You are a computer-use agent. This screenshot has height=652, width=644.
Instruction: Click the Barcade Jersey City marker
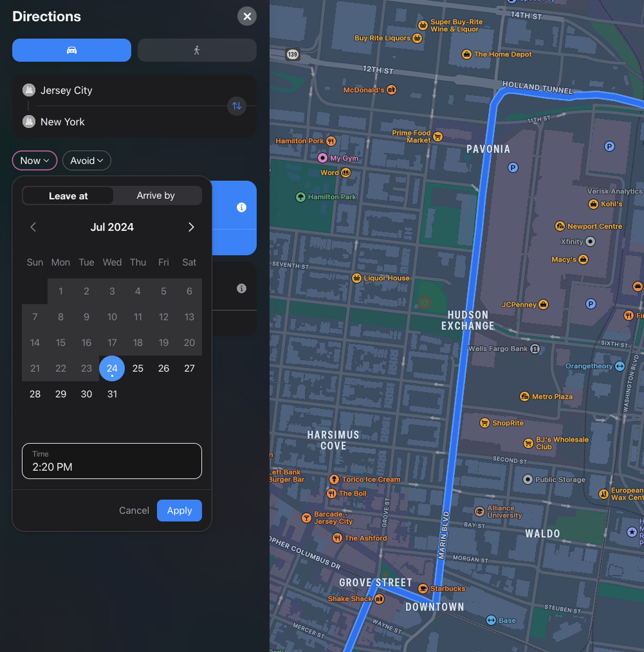pyautogui.click(x=306, y=518)
